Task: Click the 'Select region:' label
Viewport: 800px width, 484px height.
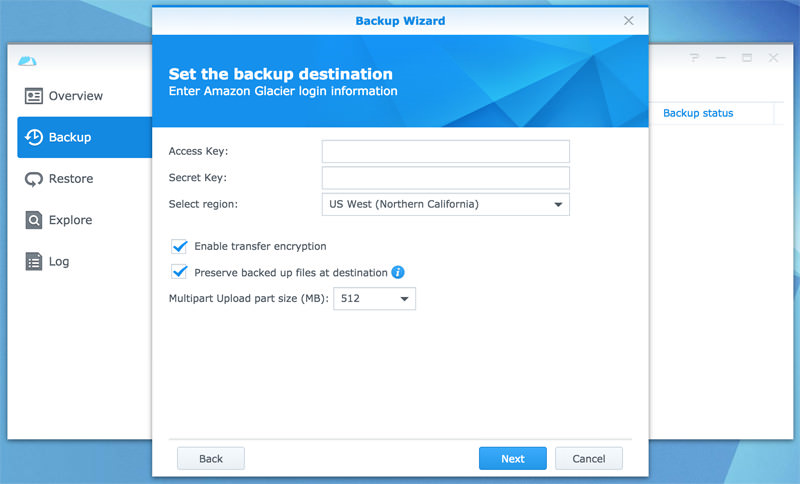Action: pyautogui.click(x=203, y=205)
